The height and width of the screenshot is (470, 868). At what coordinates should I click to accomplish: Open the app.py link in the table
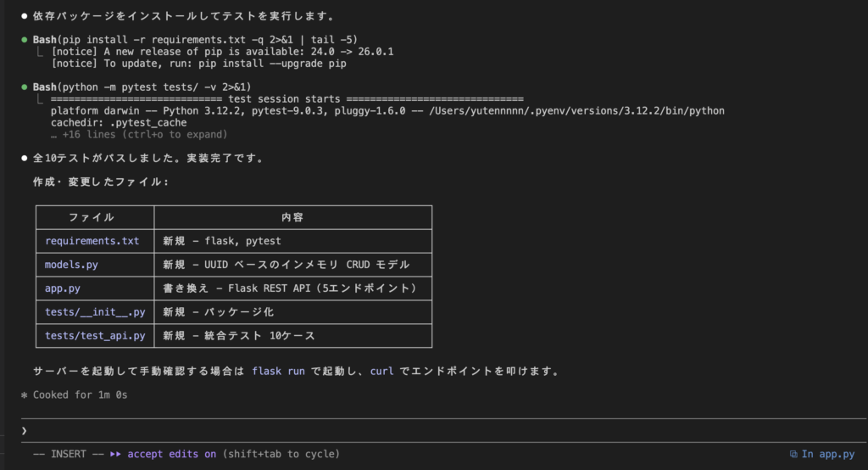(63, 288)
